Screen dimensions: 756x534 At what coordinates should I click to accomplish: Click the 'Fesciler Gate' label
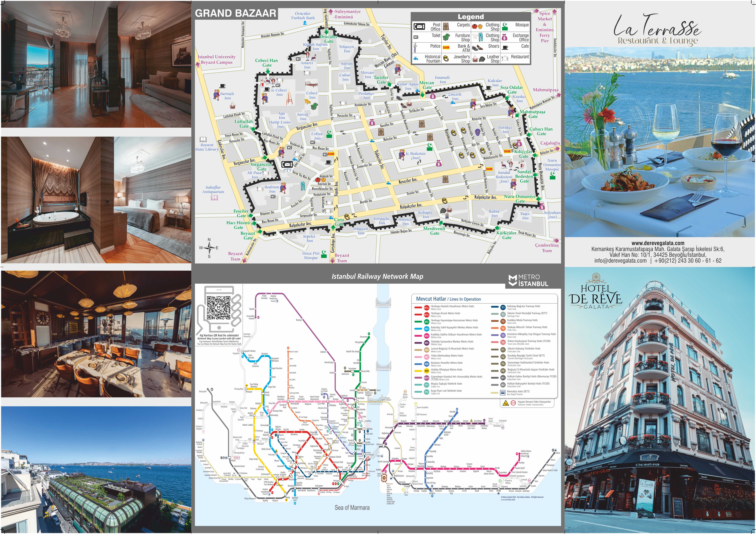click(x=241, y=214)
